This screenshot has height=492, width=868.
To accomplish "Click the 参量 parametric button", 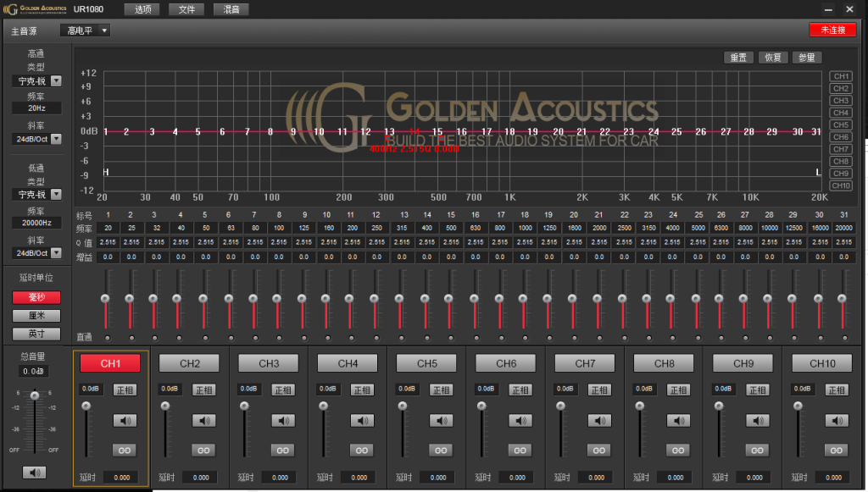I will tap(807, 58).
